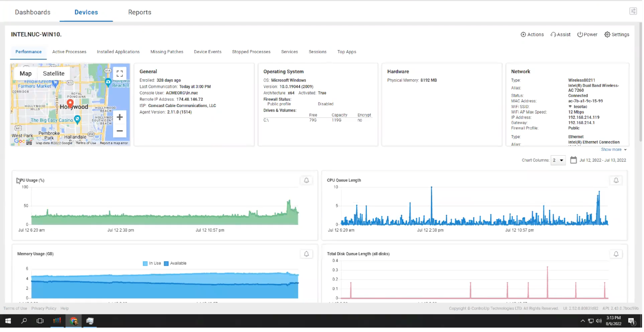The height and width of the screenshot is (332, 644).
Task: Open the Terms of Use footer link
Action: point(15,309)
